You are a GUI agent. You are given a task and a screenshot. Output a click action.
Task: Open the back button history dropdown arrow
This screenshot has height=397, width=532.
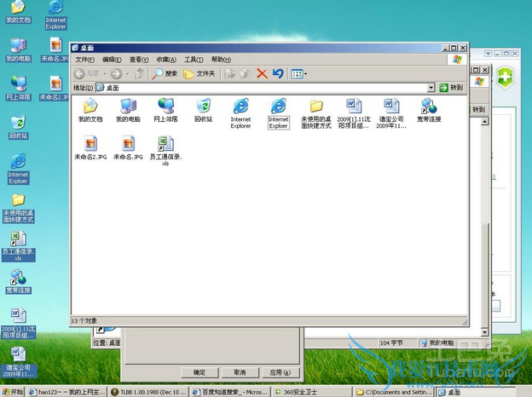(x=104, y=74)
